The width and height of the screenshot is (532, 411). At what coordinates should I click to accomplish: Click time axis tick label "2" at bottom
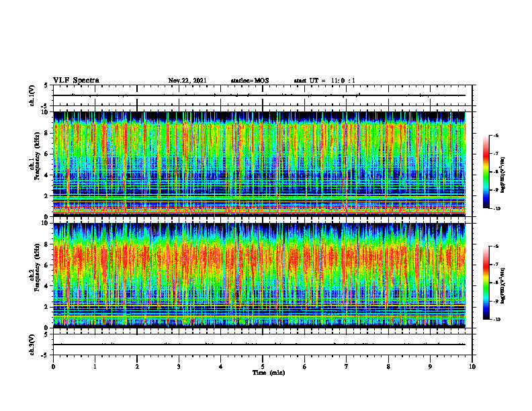pyautogui.click(x=137, y=367)
